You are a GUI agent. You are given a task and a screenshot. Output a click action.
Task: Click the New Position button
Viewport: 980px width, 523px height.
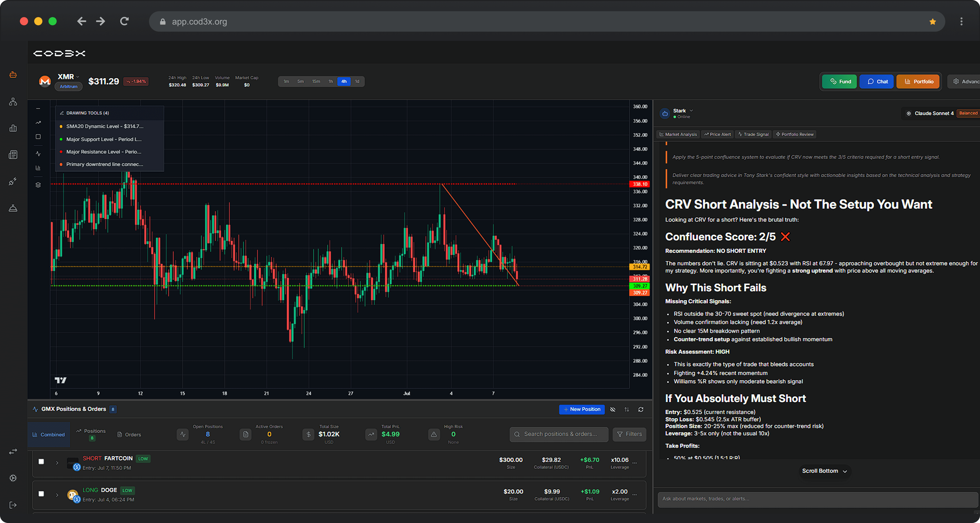coord(582,409)
